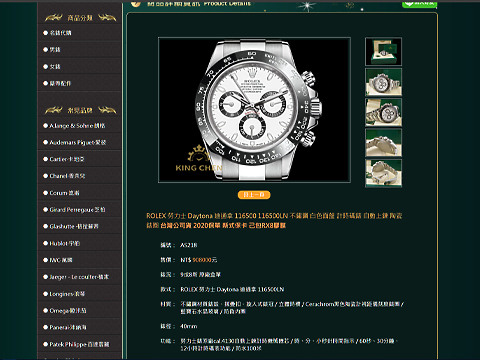
Task: Click the model row text ROLEX Daytona 116500LN
Action: (232, 289)
